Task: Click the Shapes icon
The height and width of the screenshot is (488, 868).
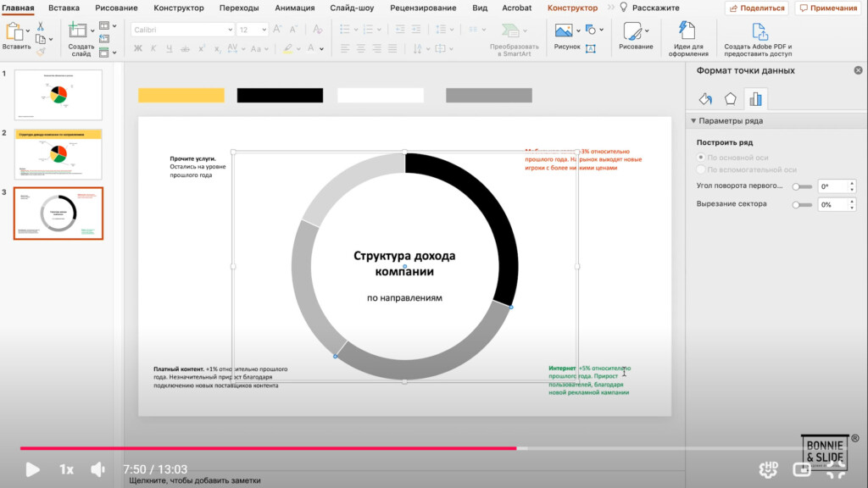Action: tap(590, 30)
